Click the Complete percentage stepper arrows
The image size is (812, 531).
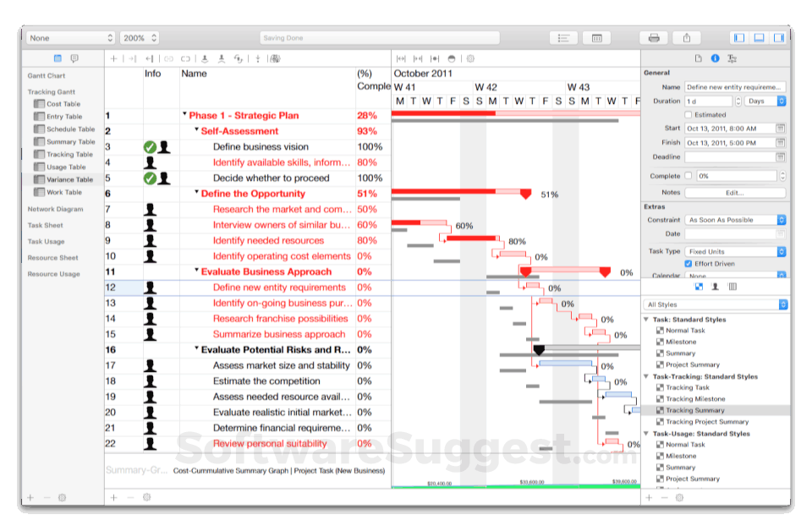click(782, 176)
